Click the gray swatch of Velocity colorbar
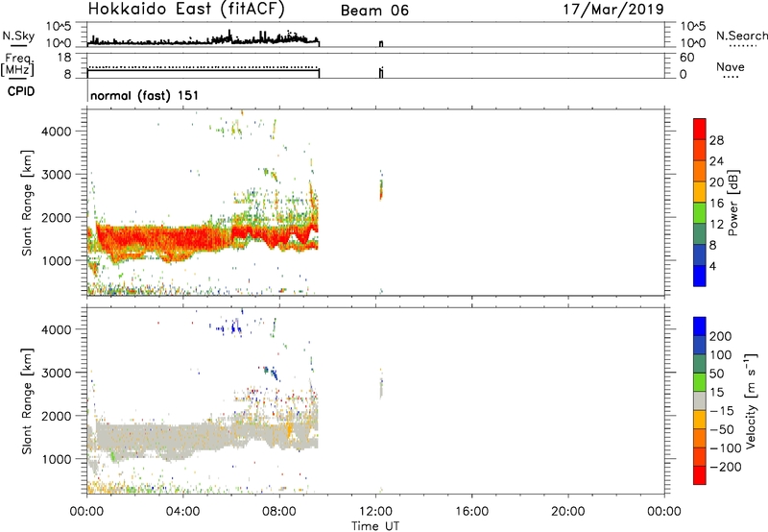This screenshot has width=768, height=532. point(700,400)
